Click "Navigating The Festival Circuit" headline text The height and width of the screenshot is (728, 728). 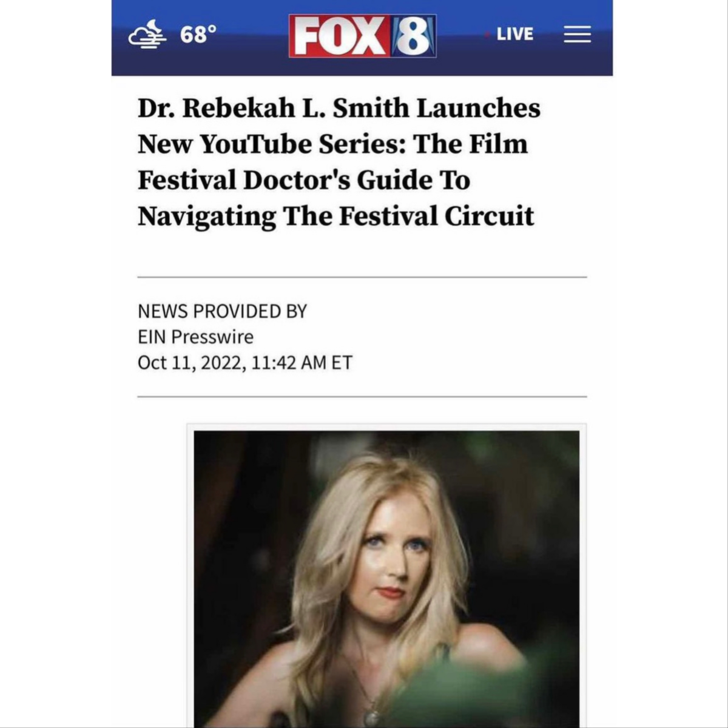coord(336,217)
